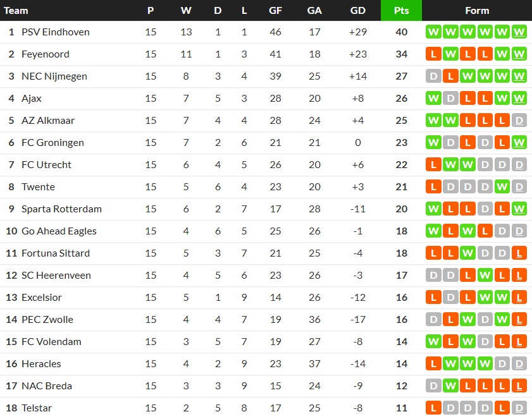Viewport: 532px width, 419px height.
Task: Open the AZ Alkmaar team page
Action: click(x=47, y=121)
